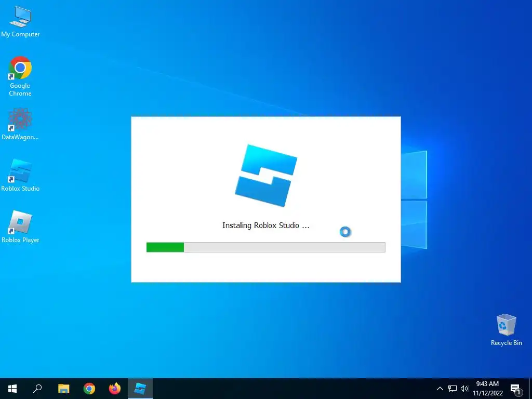
Task: Select the Recycle Bin icon
Action: tap(506, 329)
